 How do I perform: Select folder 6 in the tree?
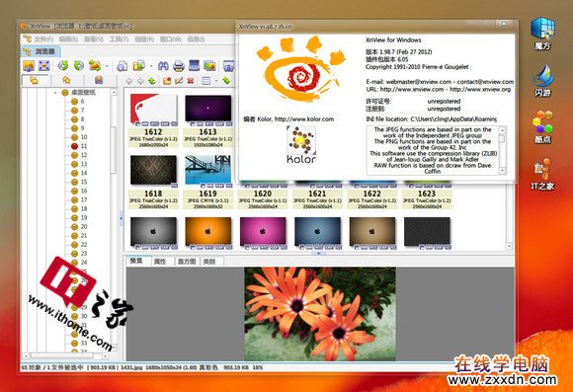[x=78, y=101]
